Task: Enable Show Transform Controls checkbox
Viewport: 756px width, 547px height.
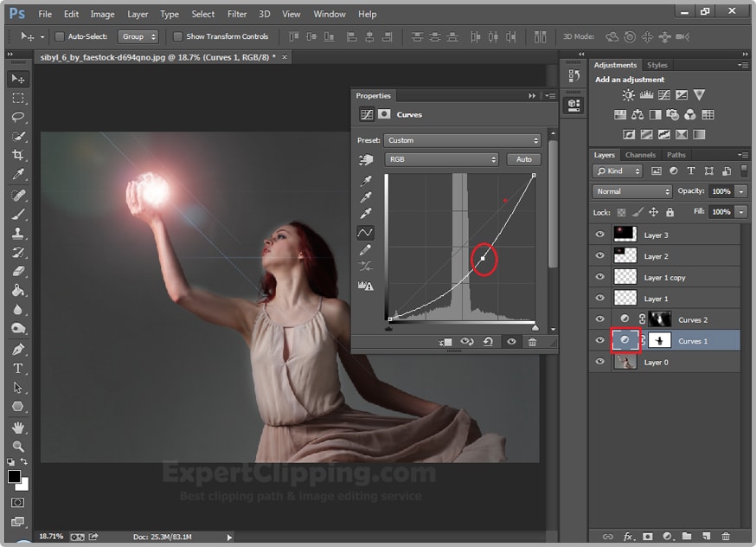Action: click(178, 37)
